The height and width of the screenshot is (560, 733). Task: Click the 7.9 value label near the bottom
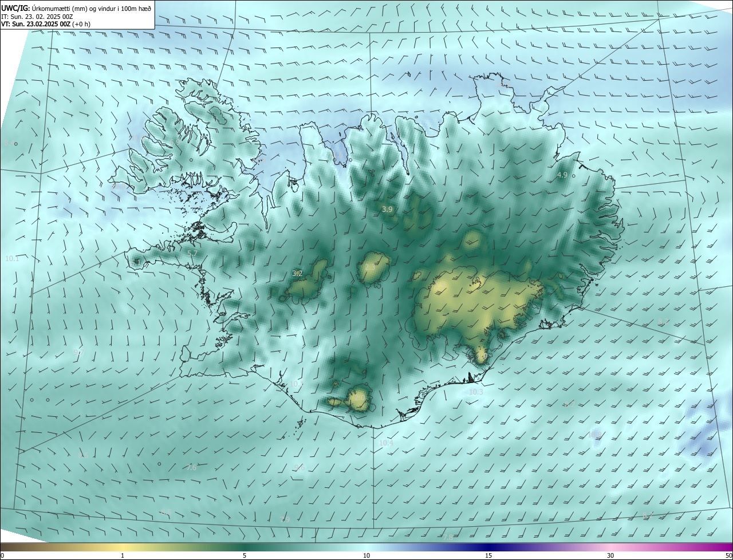285,519
